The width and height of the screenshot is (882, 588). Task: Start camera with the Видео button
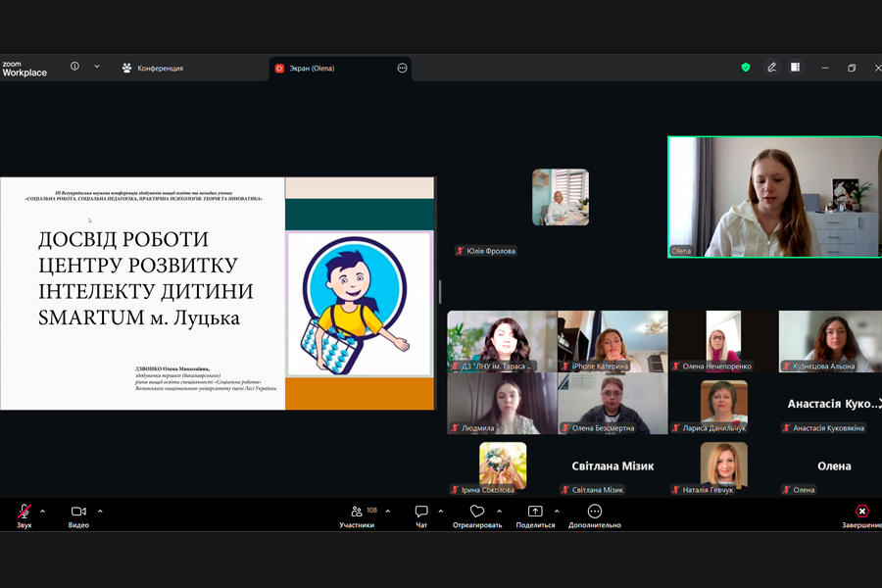78,516
